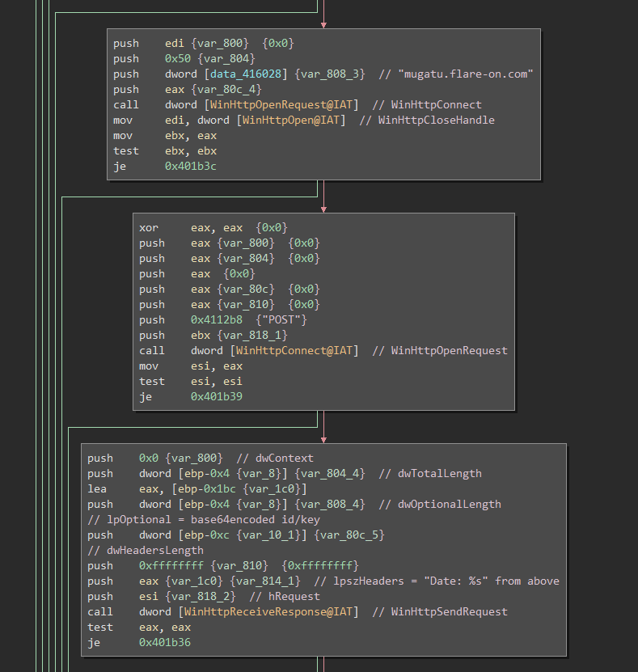The height and width of the screenshot is (672, 638).
Task: Click variable var_80c_4
Action: point(226,90)
